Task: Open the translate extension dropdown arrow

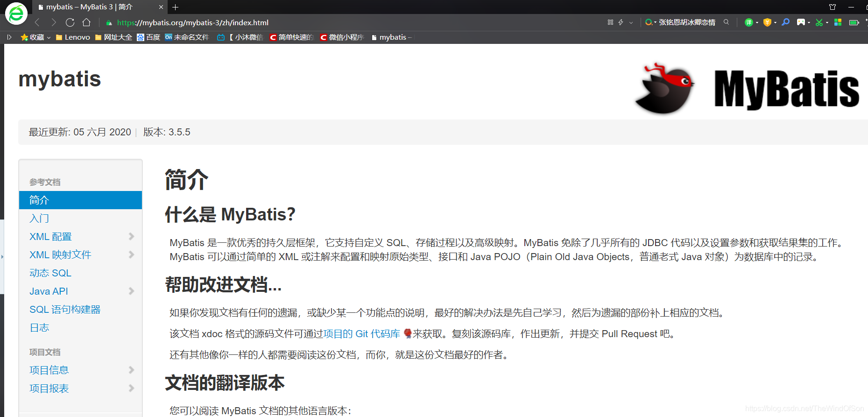Action: tap(757, 22)
